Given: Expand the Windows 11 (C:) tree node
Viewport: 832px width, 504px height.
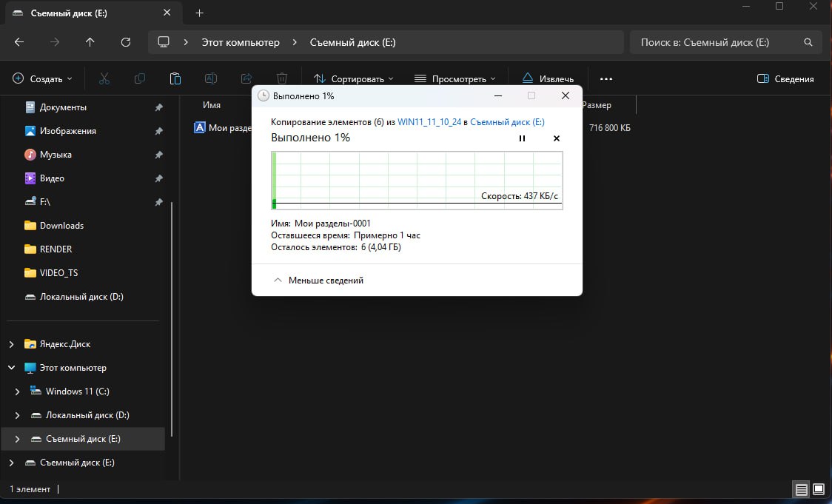Looking at the screenshot, I should (18, 392).
